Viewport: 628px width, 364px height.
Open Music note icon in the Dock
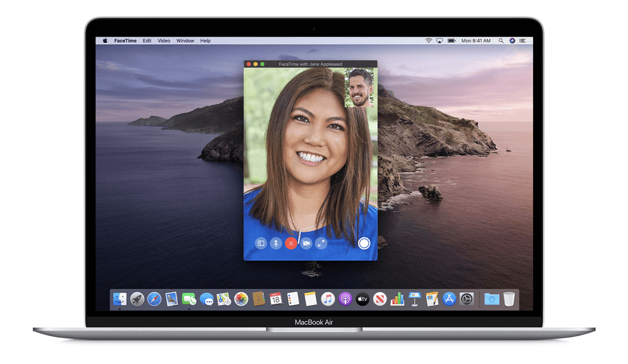[x=327, y=299]
